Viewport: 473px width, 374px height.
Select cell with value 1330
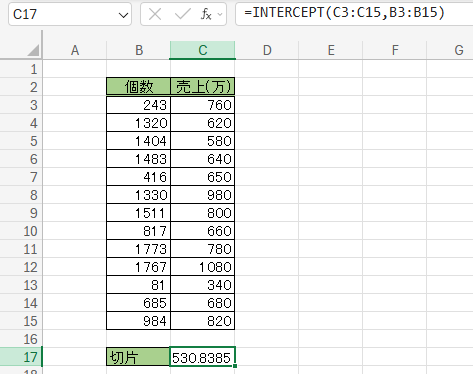coord(139,195)
